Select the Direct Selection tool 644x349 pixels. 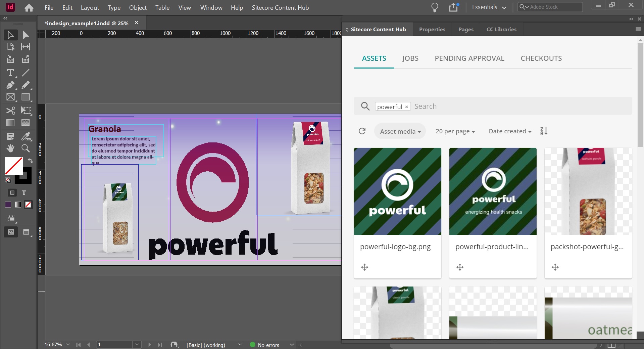coord(26,35)
